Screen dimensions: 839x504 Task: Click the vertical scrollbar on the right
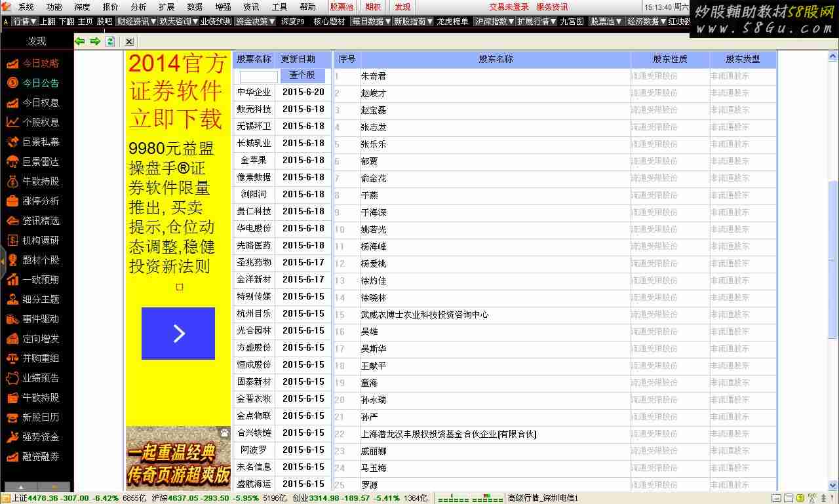click(x=833, y=260)
